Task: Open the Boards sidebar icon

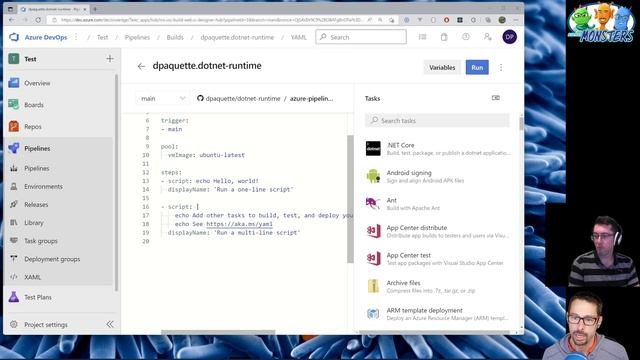Action: click(x=14, y=105)
